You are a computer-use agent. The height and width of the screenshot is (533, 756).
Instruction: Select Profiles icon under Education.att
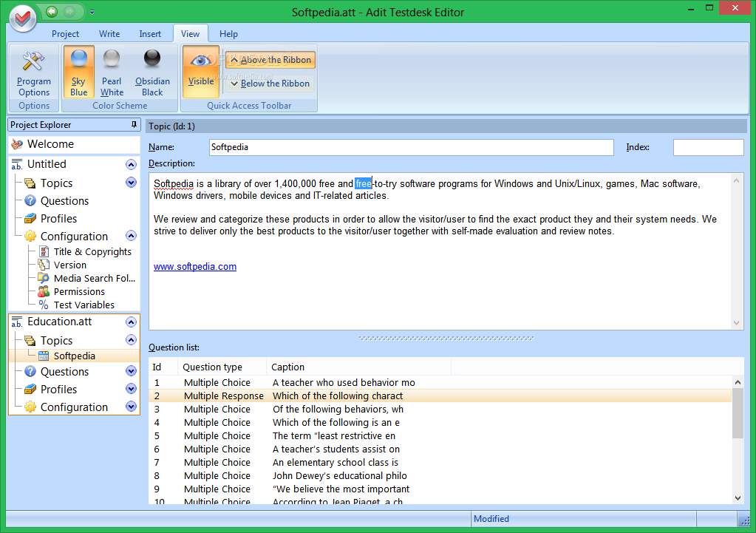click(30, 389)
